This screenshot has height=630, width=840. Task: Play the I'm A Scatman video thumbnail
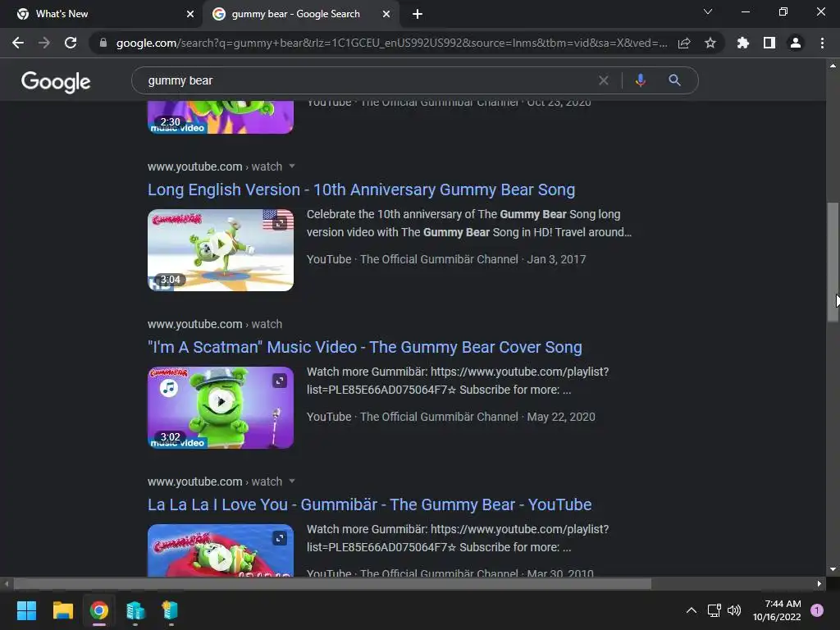221,408
